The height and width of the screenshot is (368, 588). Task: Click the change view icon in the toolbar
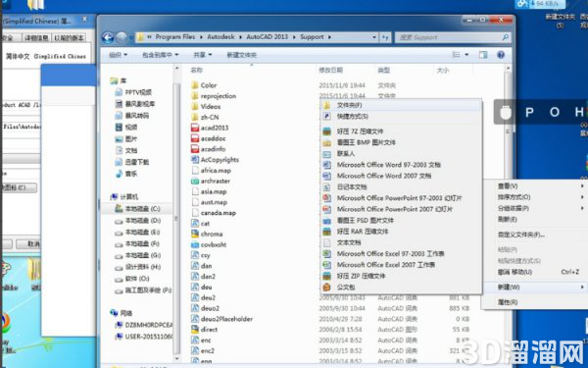tap(456, 55)
